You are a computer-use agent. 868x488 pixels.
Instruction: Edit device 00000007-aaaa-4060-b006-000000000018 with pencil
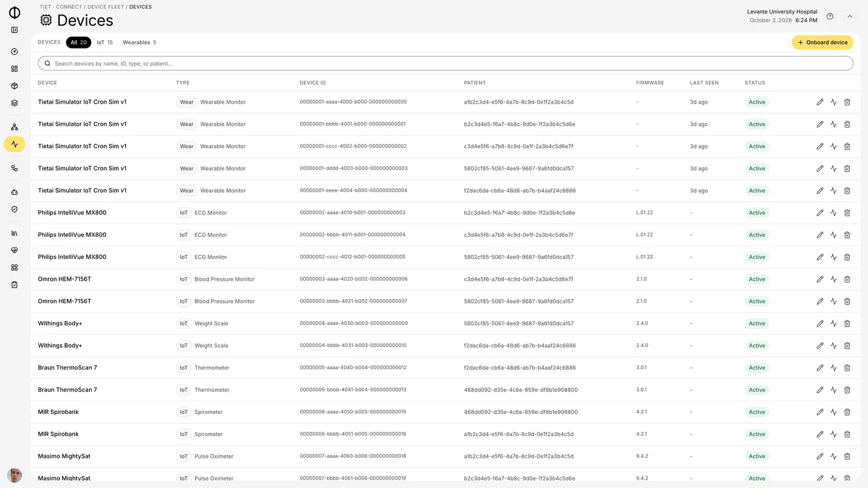(820, 456)
